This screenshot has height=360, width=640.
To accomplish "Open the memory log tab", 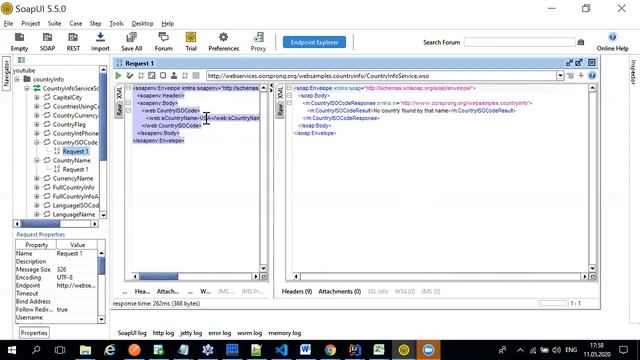I will tap(284, 333).
